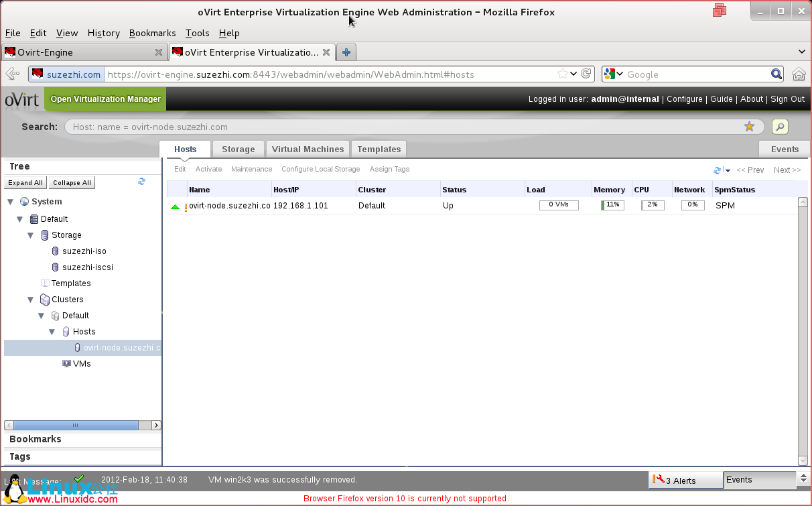Open the Events tab
This screenshot has height=506, width=812.
[785, 149]
